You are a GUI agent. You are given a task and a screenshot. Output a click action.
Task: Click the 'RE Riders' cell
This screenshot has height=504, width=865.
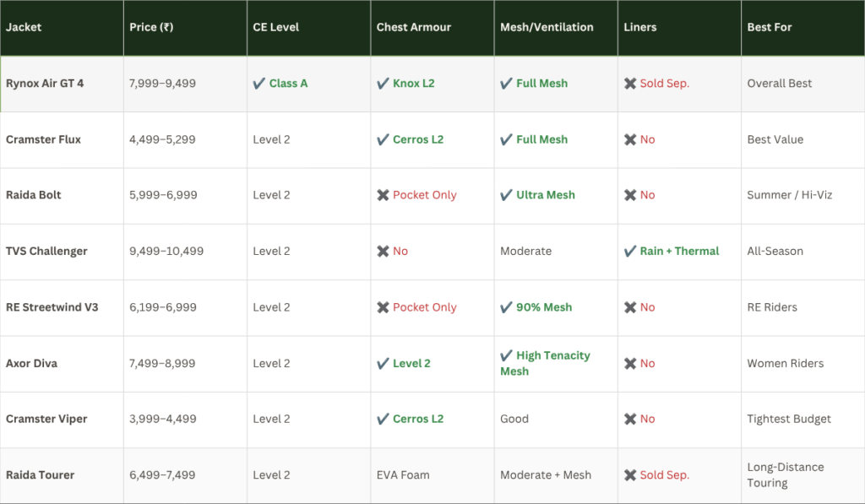pos(772,307)
